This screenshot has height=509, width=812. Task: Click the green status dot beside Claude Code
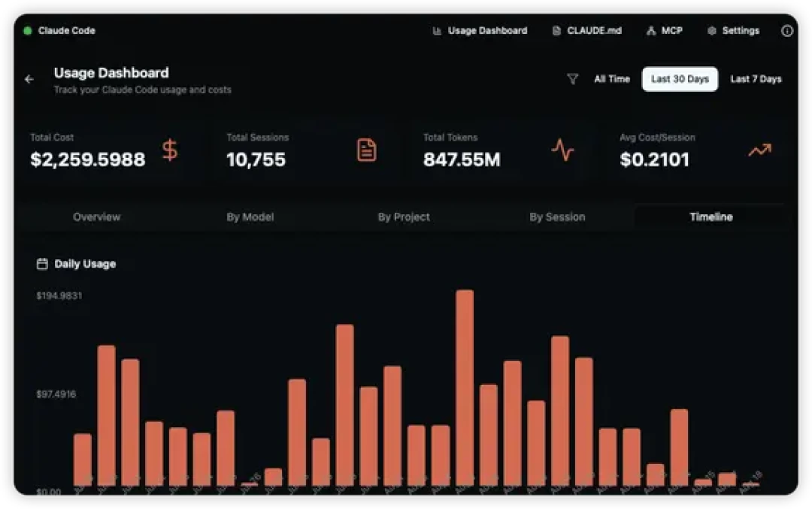[x=28, y=31]
